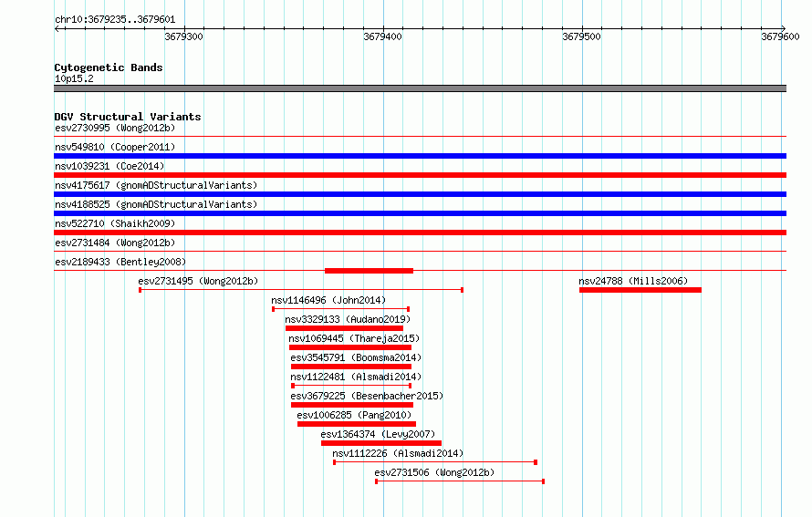Click the nsv1112226 (Alsmadi2014) label
Viewport: 812px width, 517px height.
(398, 453)
